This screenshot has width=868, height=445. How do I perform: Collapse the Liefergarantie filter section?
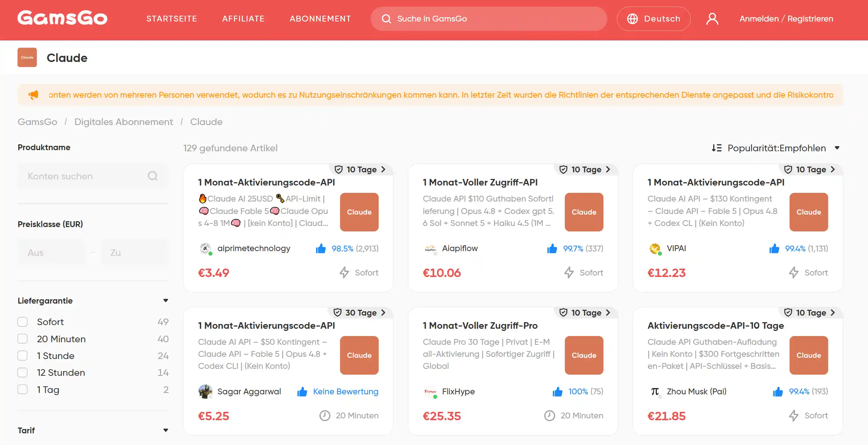pyautogui.click(x=166, y=301)
